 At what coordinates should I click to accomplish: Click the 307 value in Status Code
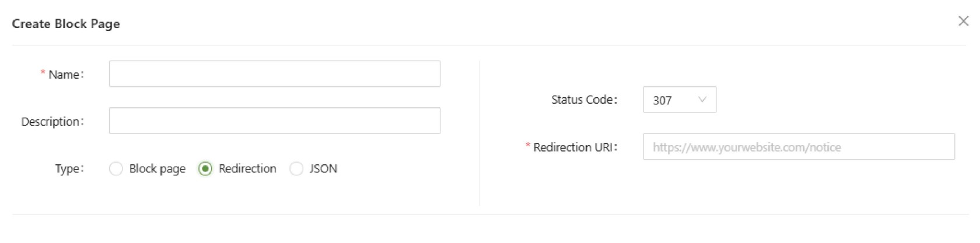663,100
